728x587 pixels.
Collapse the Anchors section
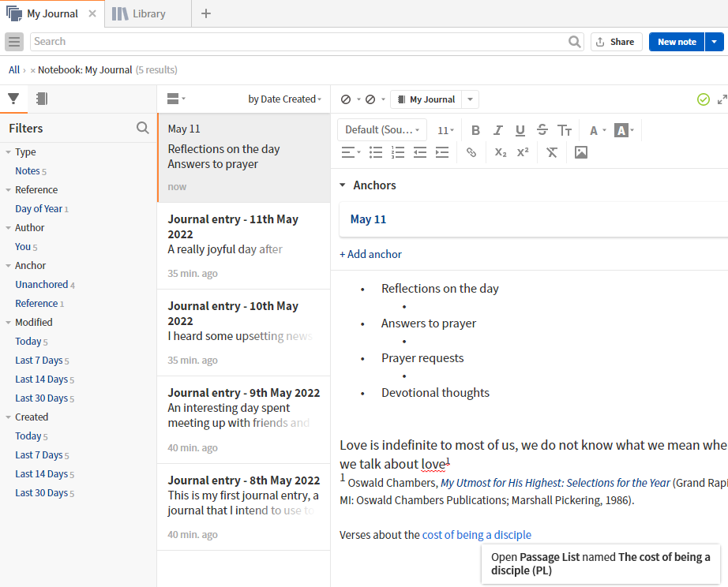pos(343,185)
